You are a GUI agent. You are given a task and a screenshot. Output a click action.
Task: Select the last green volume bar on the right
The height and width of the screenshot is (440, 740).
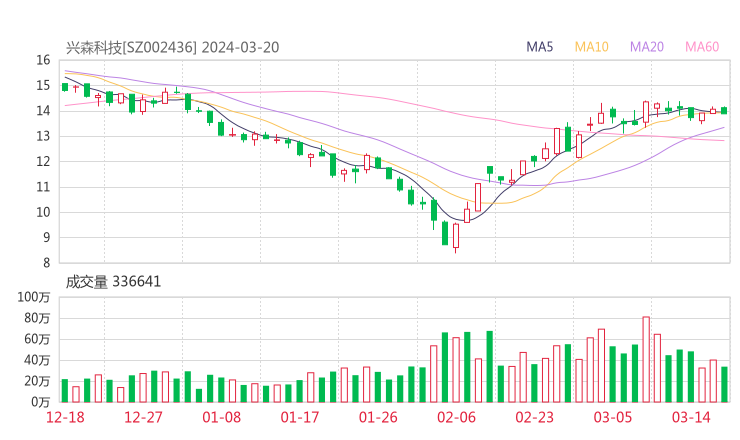pos(724,384)
